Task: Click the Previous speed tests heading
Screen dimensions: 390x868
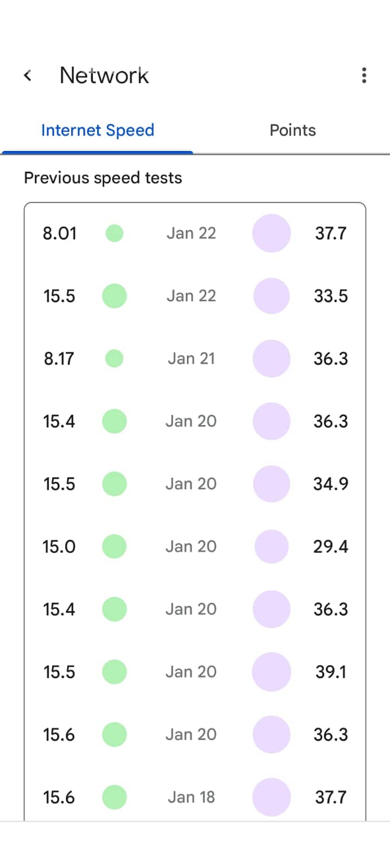Action: (103, 178)
